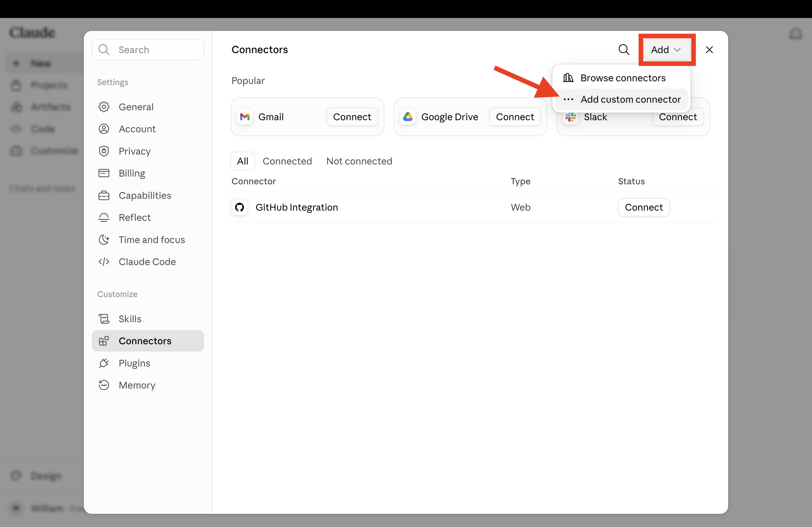Image resolution: width=812 pixels, height=527 pixels.
Task: Choose Add custom connector from the menu
Action: 621,99
